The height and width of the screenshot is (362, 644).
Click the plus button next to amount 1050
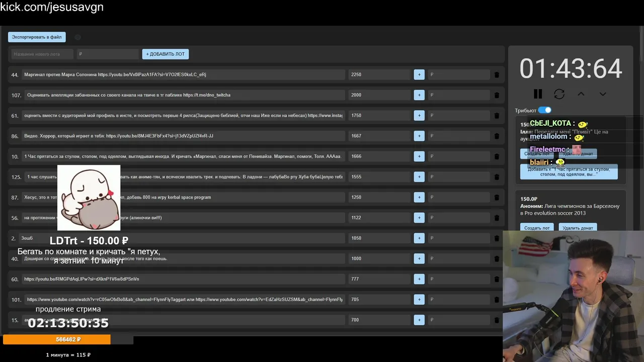click(419, 238)
